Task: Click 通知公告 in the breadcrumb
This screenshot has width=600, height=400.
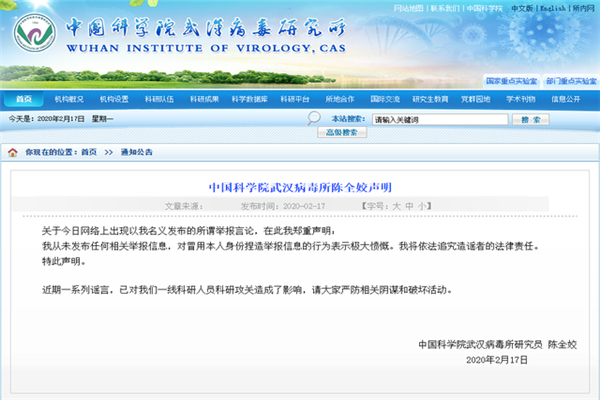Action: pos(136,152)
